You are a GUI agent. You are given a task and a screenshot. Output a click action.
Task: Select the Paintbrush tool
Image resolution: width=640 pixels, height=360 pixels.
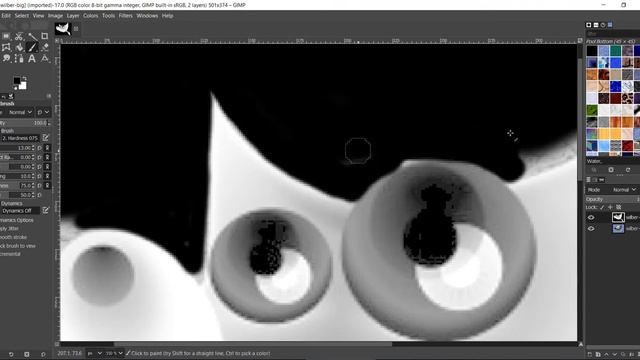coord(32,47)
